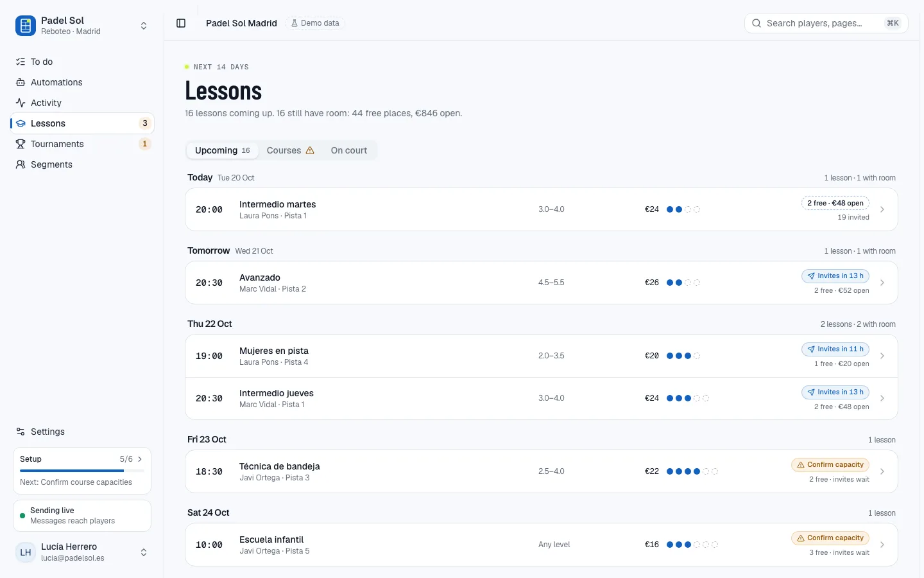Viewport: 924px width, 578px height.
Task: Click Intermedio jueves Invites in 13 h badge
Action: 835,392
